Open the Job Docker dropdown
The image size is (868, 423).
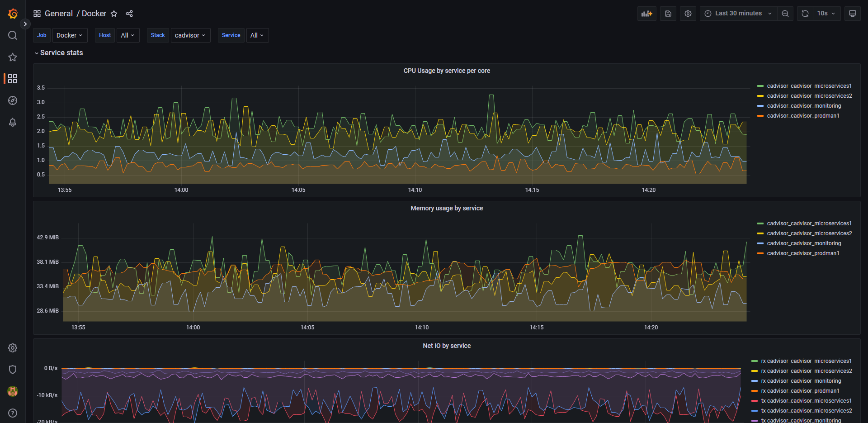click(x=69, y=35)
